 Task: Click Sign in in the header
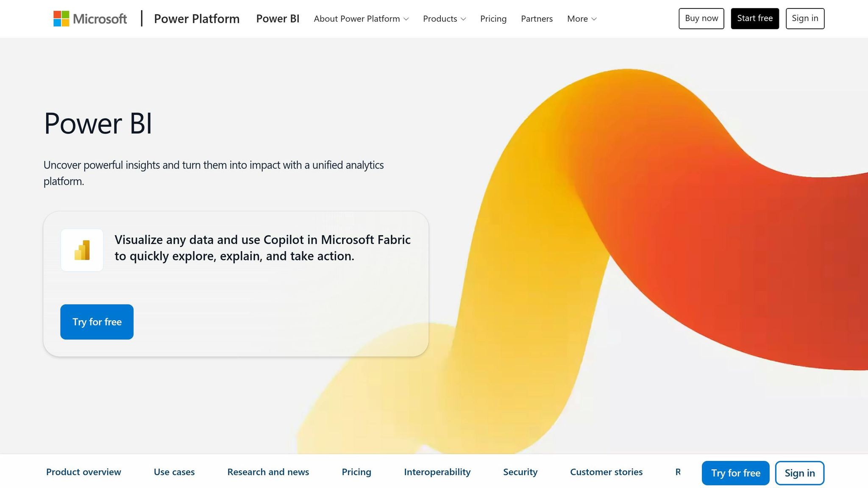tap(805, 19)
